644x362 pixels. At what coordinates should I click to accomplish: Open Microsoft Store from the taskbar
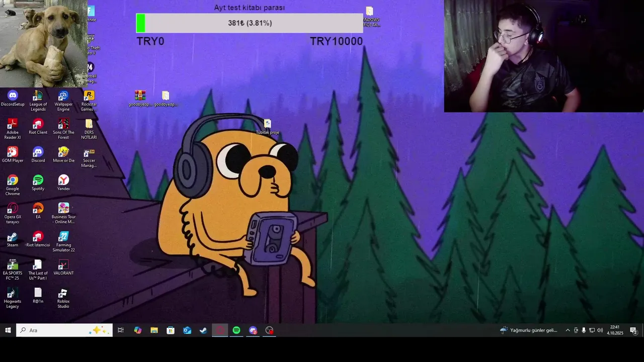(171, 330)
